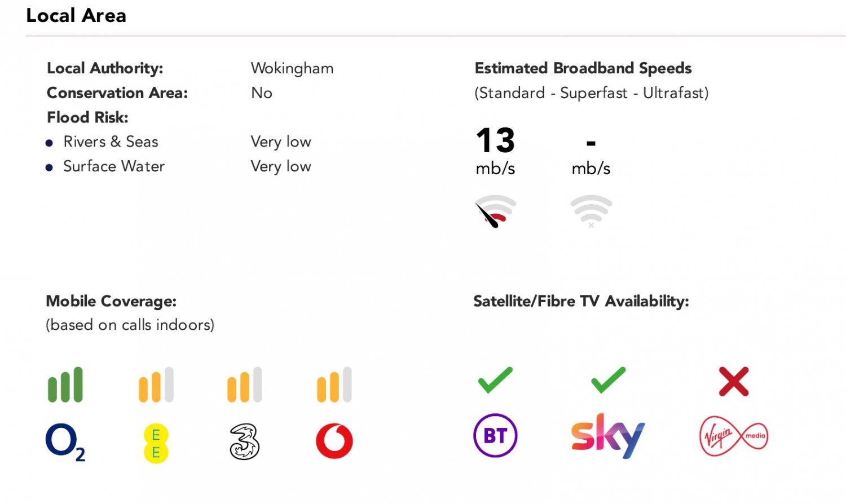Screen dimensions: 846x504
Task: Click the signal bars above Vodafone
Action: [x=334, y=385]
